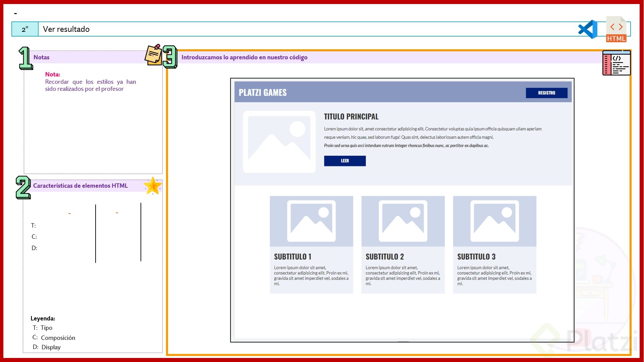
Task: Click the HTML file icon
Action: point(616,29)
